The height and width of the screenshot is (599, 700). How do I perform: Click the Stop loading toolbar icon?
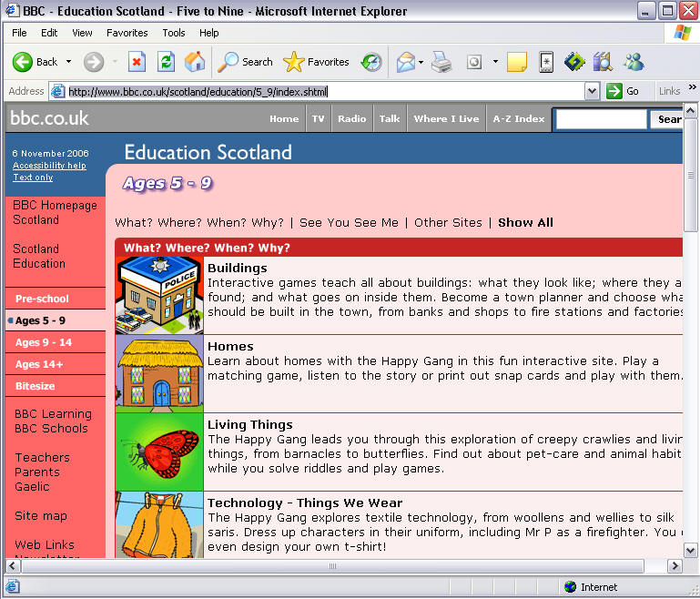coord(137,62)
